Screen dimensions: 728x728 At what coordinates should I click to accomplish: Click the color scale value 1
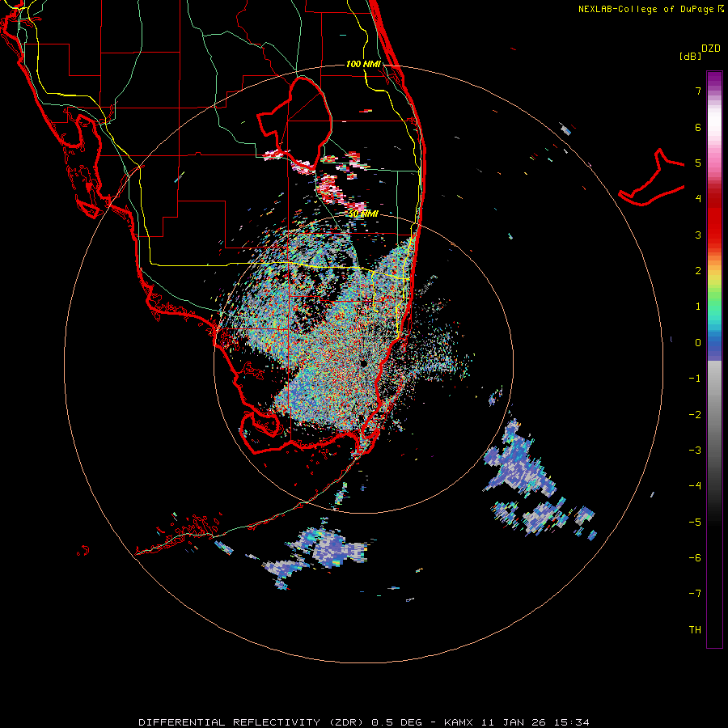click(x=698, y=307)
